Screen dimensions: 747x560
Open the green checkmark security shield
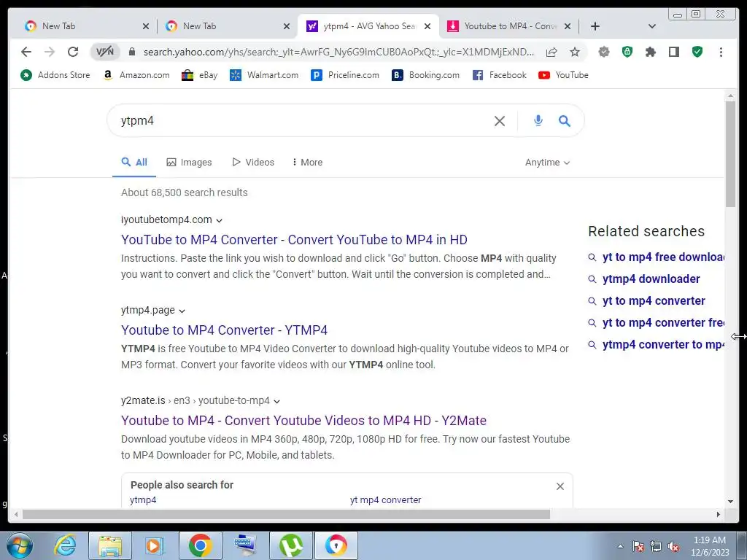[x=697, y=52]
